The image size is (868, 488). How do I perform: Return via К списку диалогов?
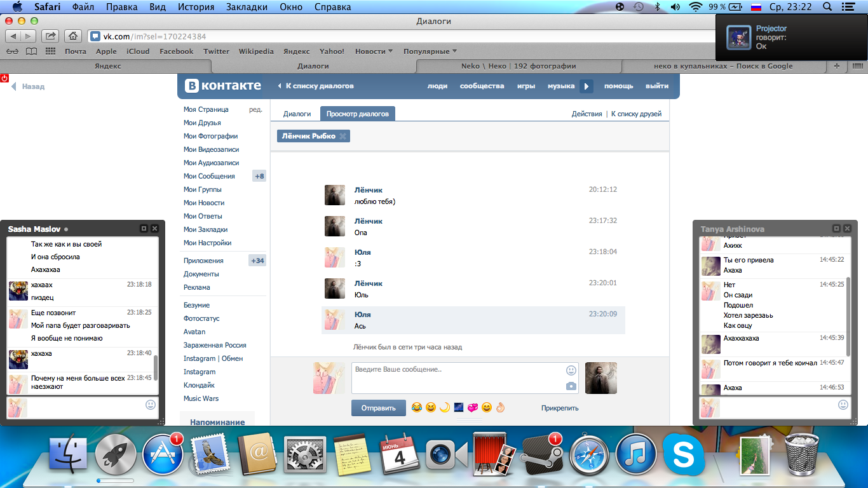click(x=316, y=86)
